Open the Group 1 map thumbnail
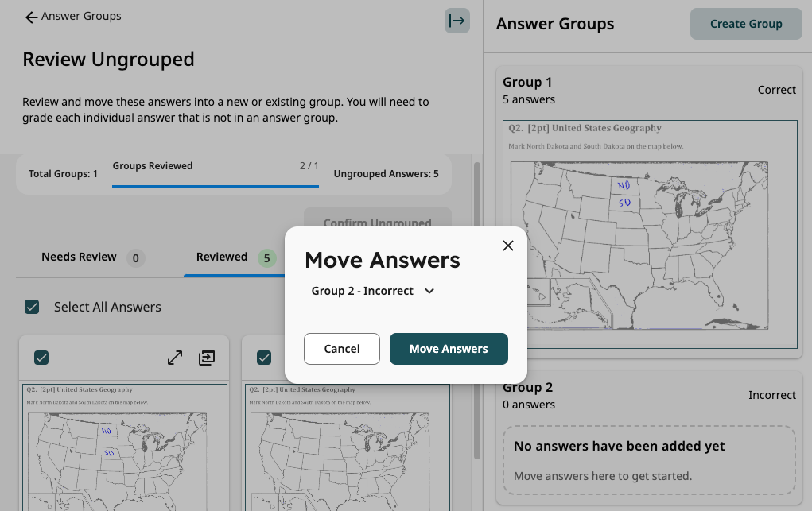Screen dimensions: 812x511 pyautogui.click(x=650, y=234)
